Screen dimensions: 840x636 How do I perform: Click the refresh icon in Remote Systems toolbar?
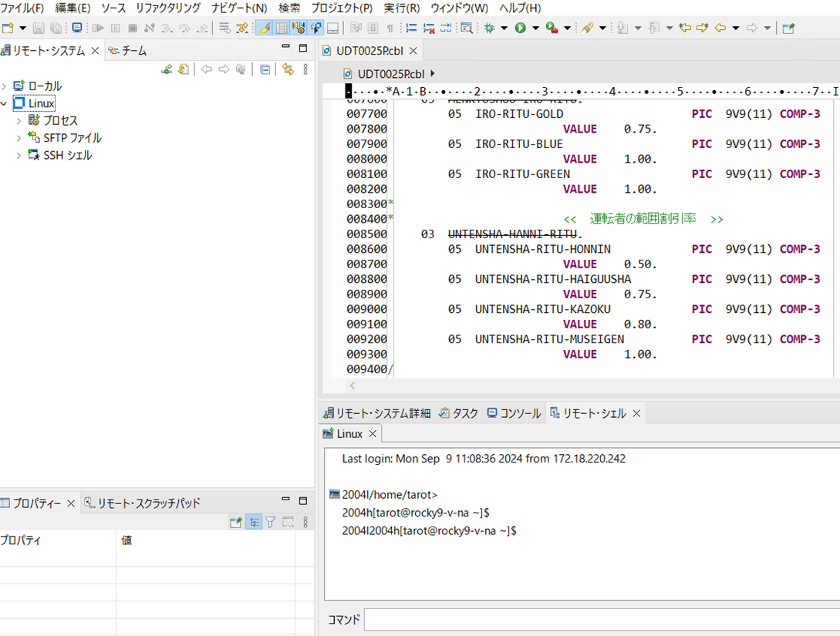tap(184, 69)
